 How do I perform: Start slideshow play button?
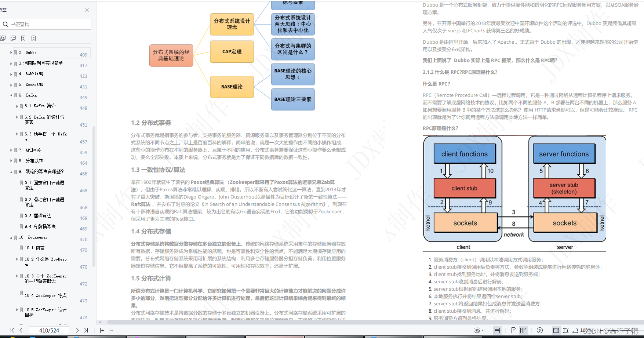point(540,330)
